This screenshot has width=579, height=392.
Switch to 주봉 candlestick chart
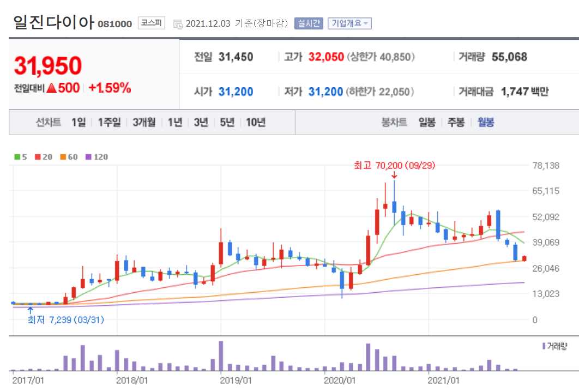tap(456, 122)
